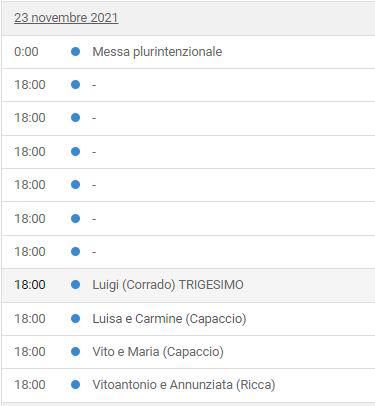This screenshot has width=375, height=406.
Task: Click the blue dot beside Vito e Maria
Action: point(76,351)
